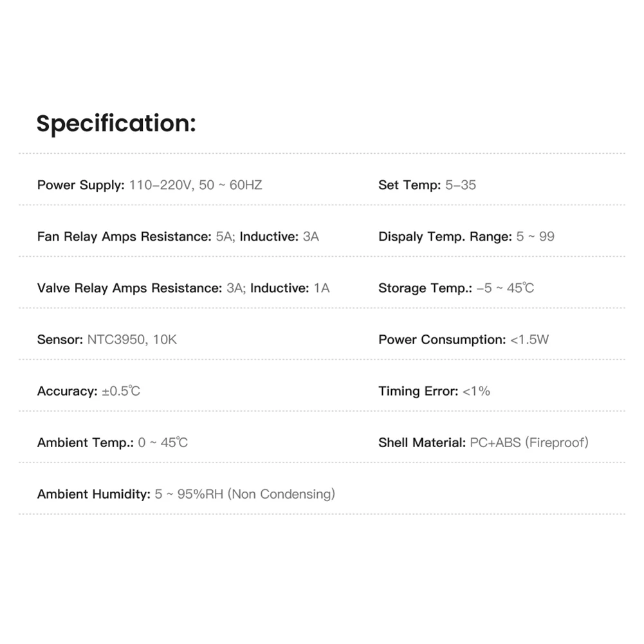Click the Ambient Humidity label
The image size is (644, 644).
point(93,494)
